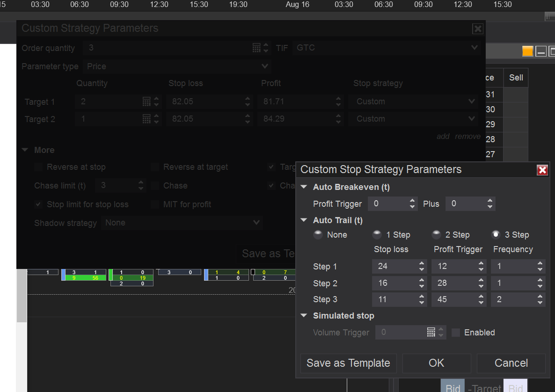Toggle the Reverse at stop checkbox
This screenshot has height=392, width=555.
click(x=38, y=167)
